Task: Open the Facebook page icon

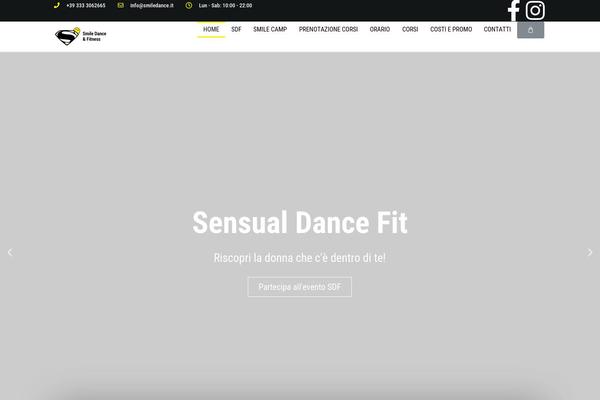Action: (x=513, y=11)
